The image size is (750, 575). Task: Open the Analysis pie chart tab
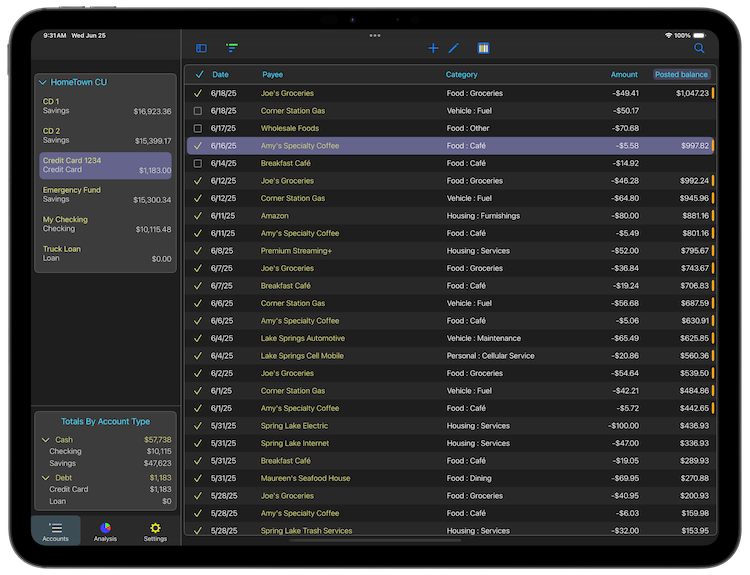pos(105,531)
